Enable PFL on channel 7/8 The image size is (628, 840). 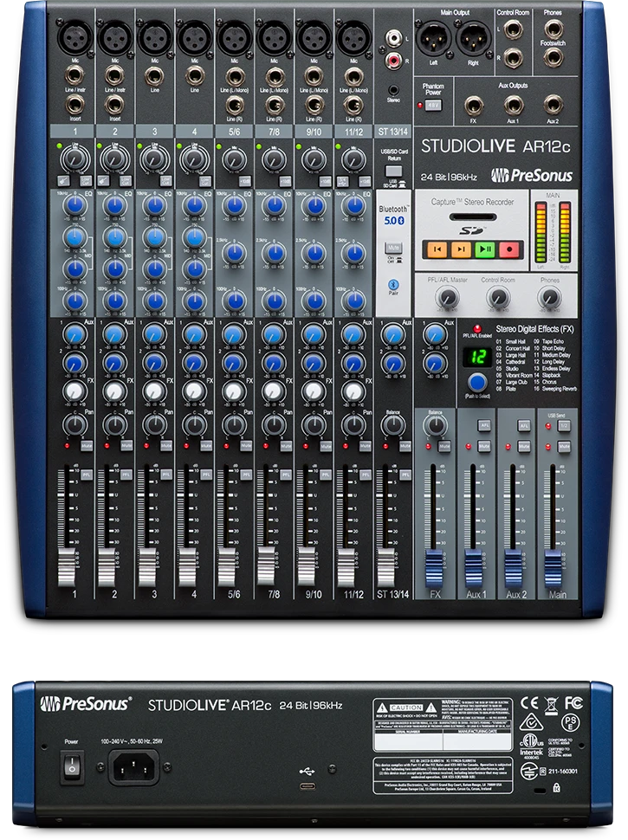pyautogui.click(x=286, y=475)
